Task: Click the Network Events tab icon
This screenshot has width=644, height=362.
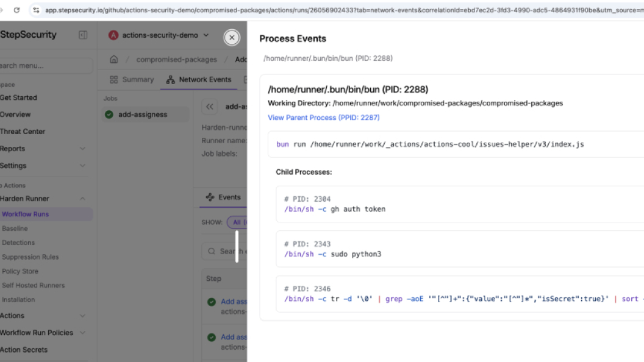Action: (x=170, y=80)
